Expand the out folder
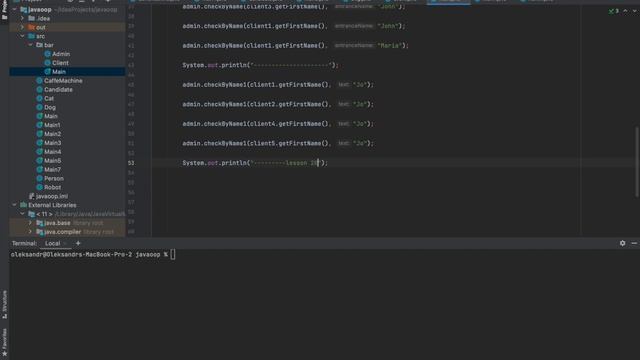The width and height of the screenshot is (640, 360). click(x=22, y=27)
